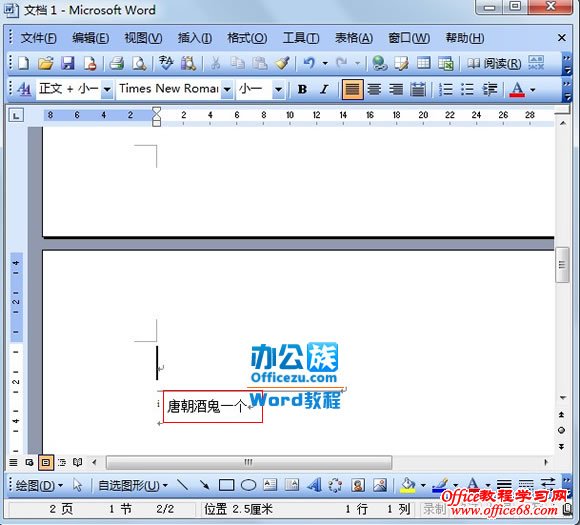The height and width of the screenshot is (525, 580).
Task: Activate the Format Painter brush
Action: point(282,63)
